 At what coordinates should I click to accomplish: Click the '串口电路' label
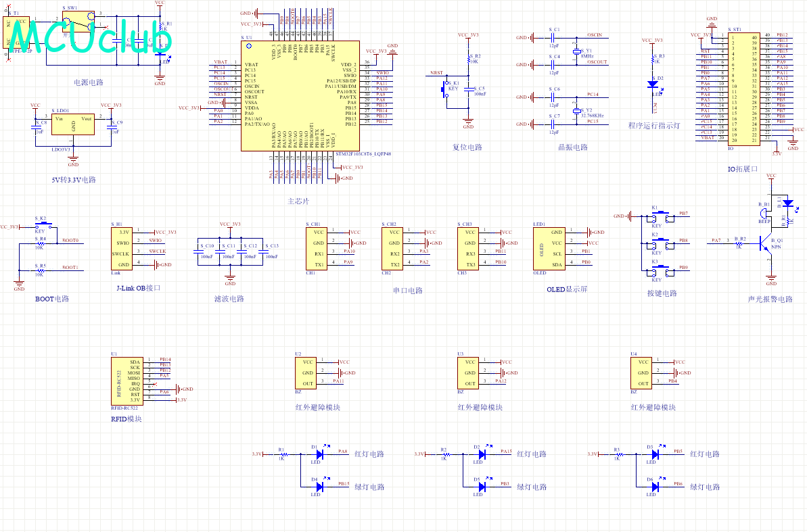tap(408, 291)
